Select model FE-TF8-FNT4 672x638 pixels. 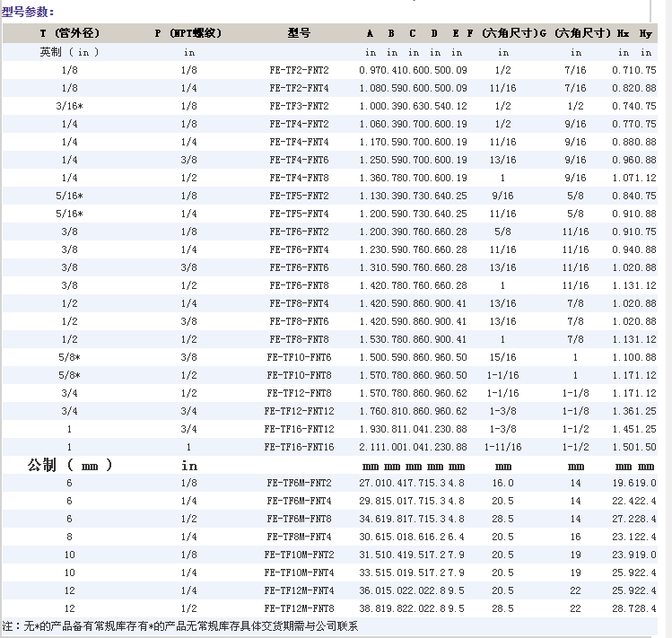(299, 304)
